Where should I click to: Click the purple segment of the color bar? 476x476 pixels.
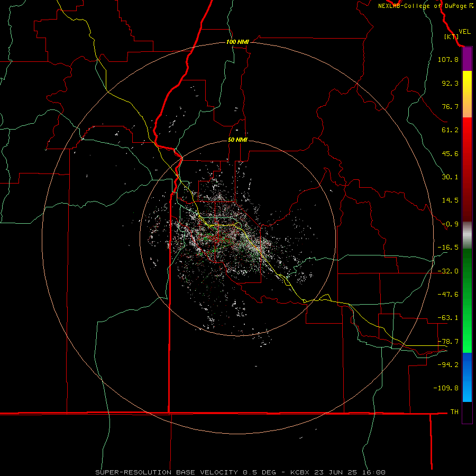pos(467,59)
